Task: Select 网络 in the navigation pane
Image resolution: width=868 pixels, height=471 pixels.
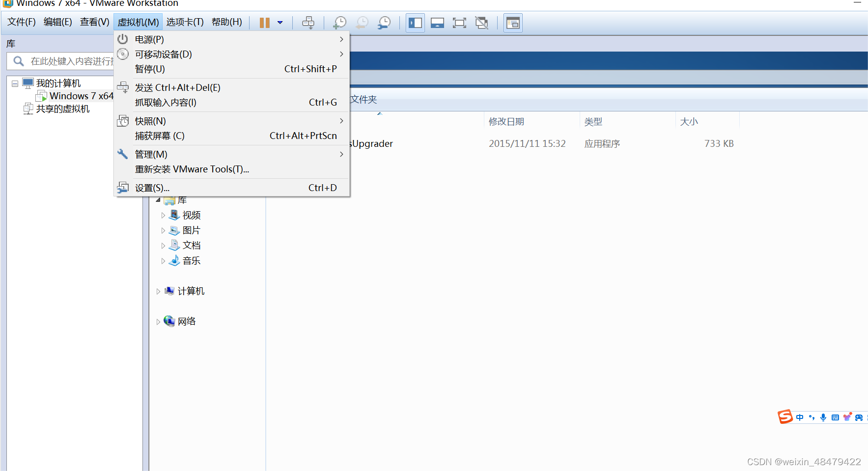Action: click(x=187, y=322)
